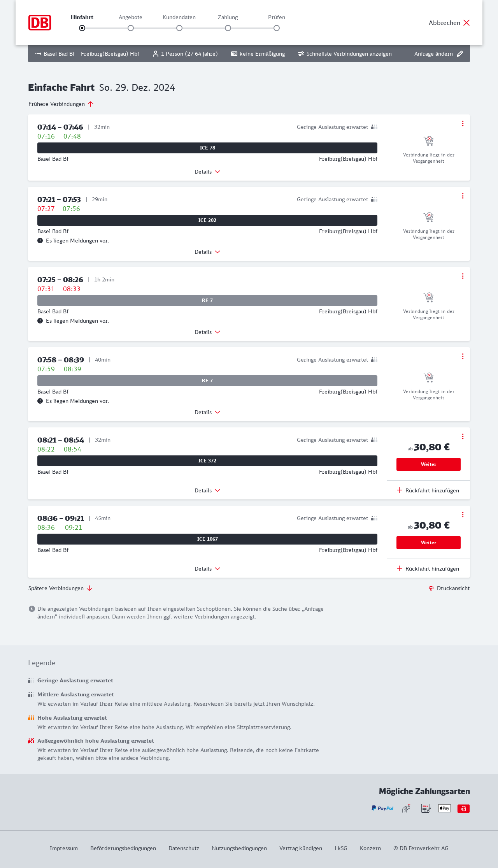Screen dimensions: 498x868
Task: Load Spätere Verbindungen
Action: [60, 588]
